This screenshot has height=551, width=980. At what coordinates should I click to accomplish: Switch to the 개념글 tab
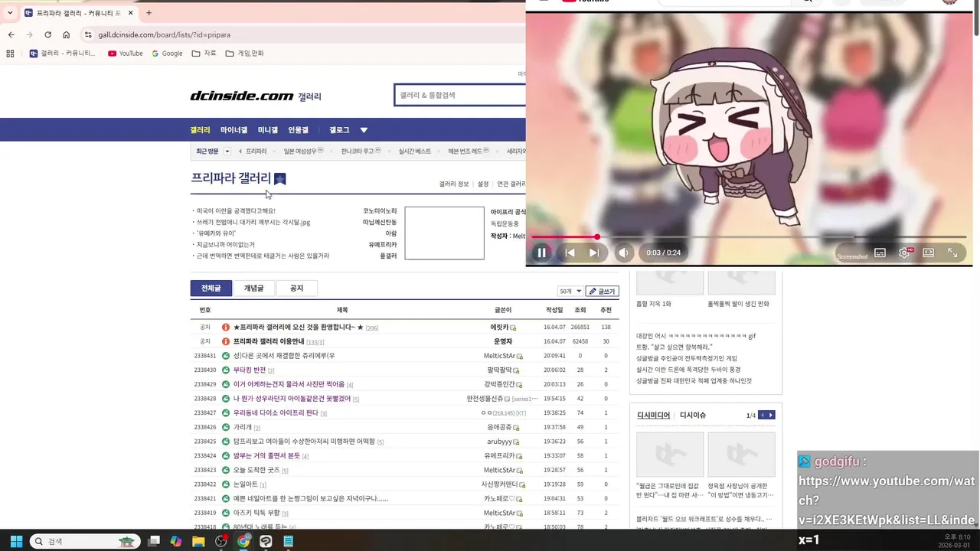coord(253,289)
